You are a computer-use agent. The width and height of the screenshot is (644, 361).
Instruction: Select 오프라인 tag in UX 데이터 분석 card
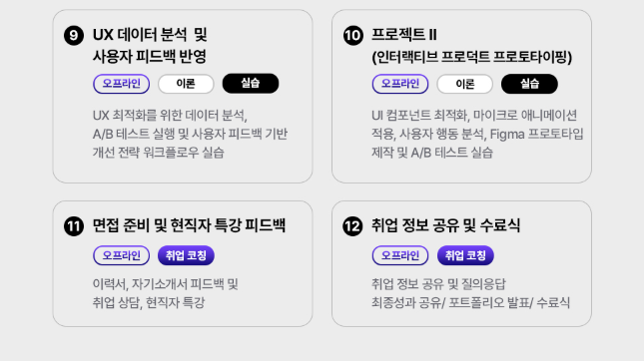[121, 84]
